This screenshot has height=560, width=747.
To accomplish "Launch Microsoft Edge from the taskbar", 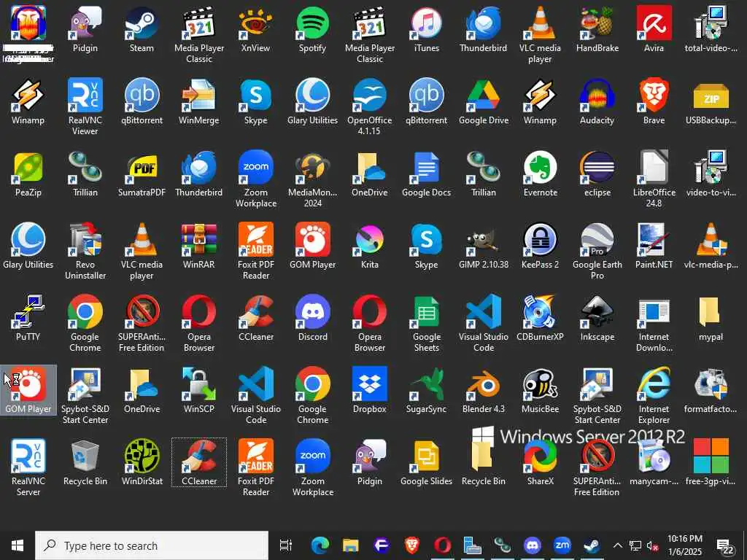I will click(320, 545).
